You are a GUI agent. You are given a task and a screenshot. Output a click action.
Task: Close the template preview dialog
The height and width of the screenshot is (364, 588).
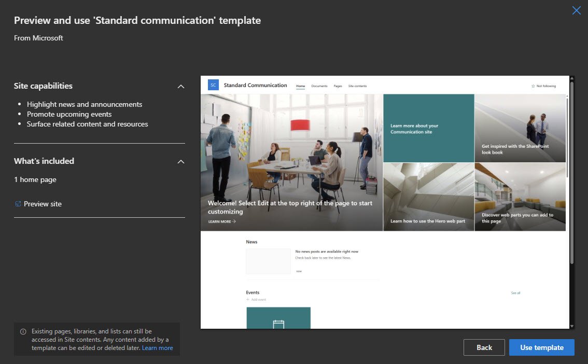[576, 10]
